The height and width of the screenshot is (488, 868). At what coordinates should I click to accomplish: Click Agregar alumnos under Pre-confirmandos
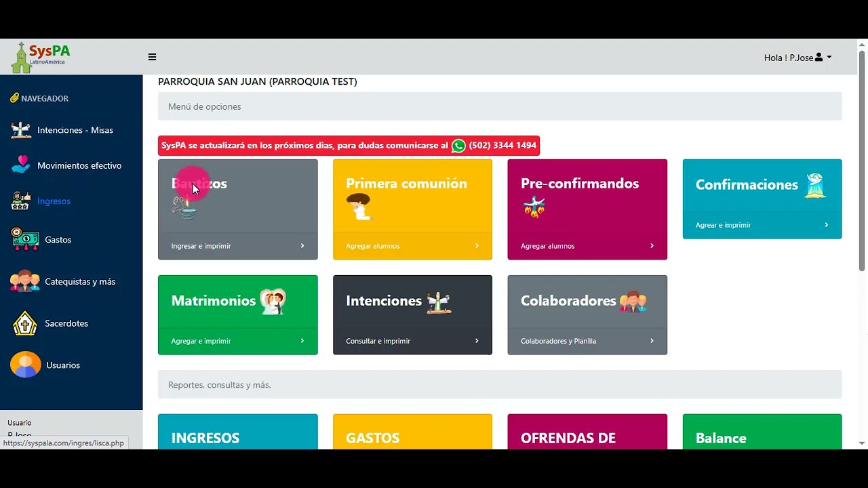548,246
